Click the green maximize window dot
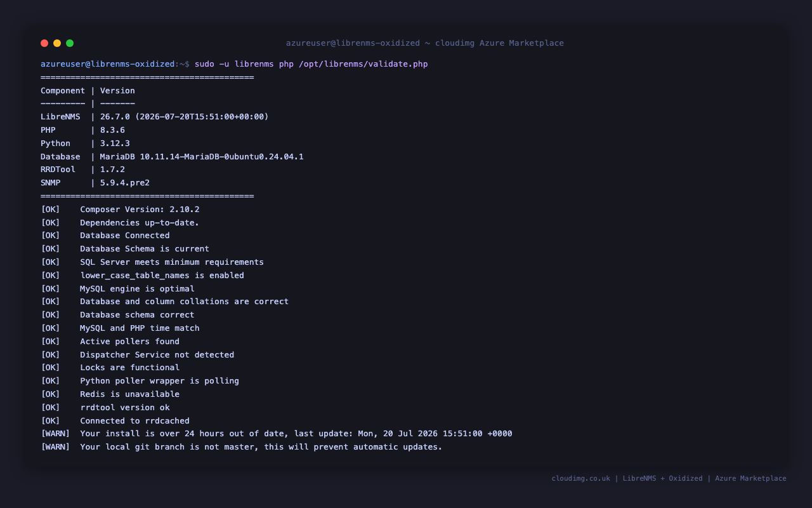812x508 pixels. point(70,43)
